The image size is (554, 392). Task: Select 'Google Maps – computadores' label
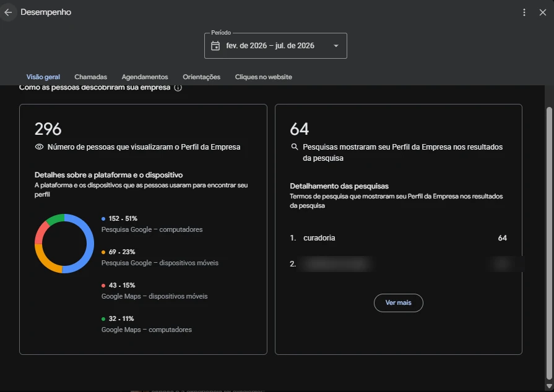coord(147,330)
